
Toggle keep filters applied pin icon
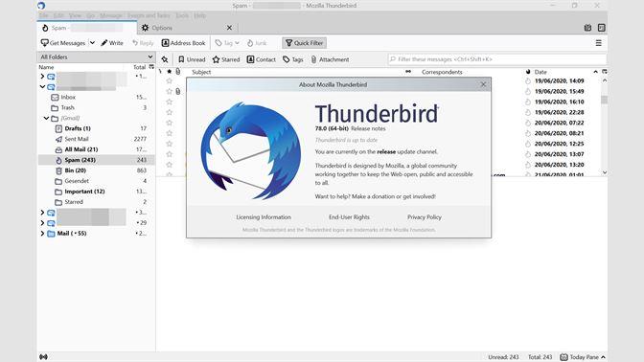(x=165, y=59)
